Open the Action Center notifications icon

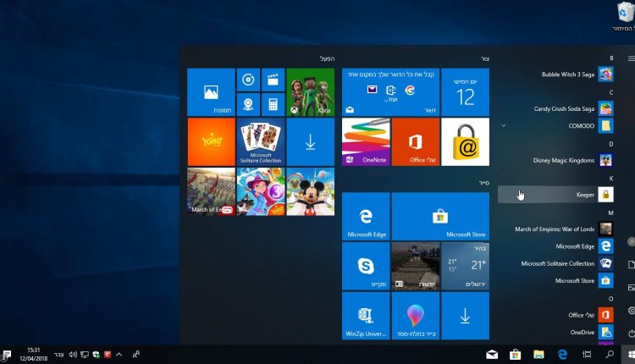pos(6,355)
